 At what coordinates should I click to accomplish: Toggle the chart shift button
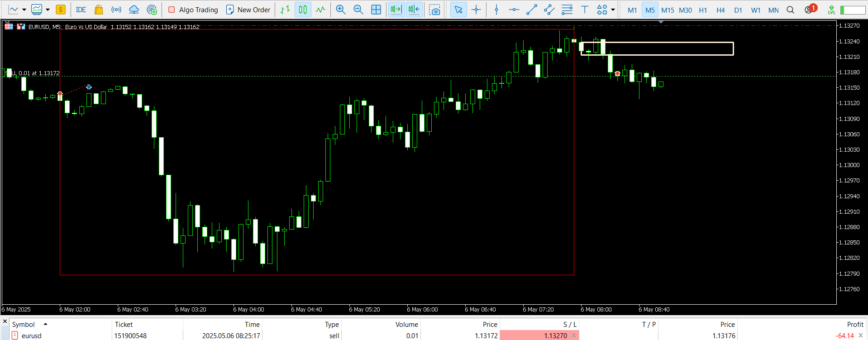click(414, 10)
